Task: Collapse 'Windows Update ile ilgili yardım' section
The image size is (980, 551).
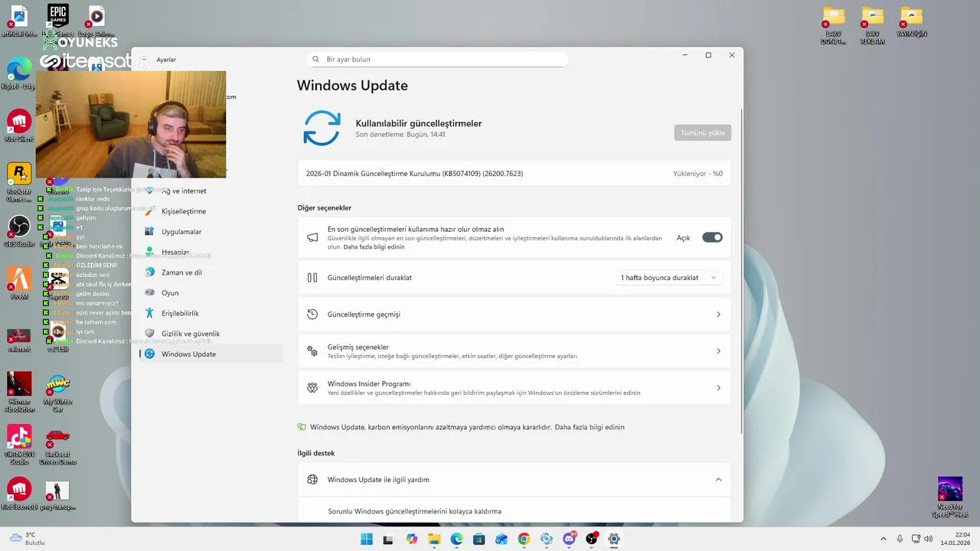Action: coord(718,480)
